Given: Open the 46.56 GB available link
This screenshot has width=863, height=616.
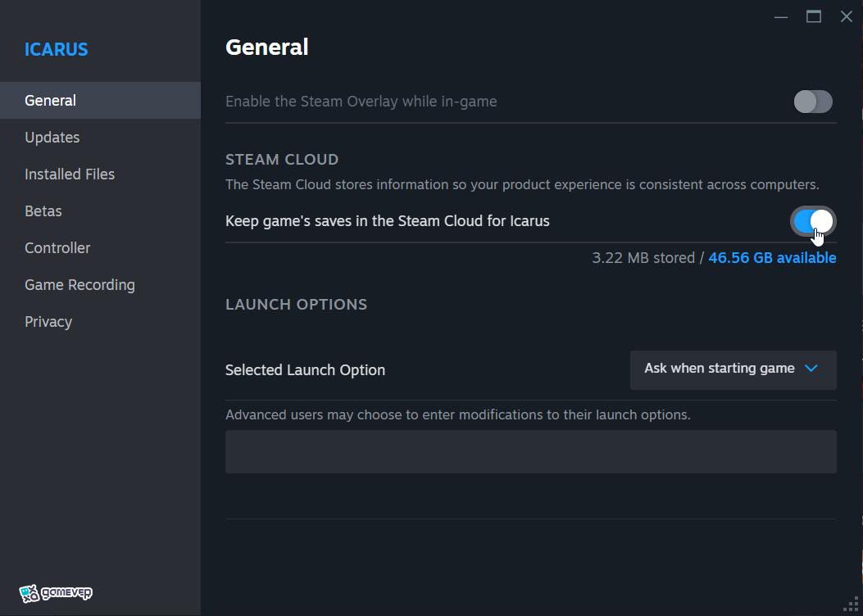Looking at the screenshot, I should tap(772, 258).
